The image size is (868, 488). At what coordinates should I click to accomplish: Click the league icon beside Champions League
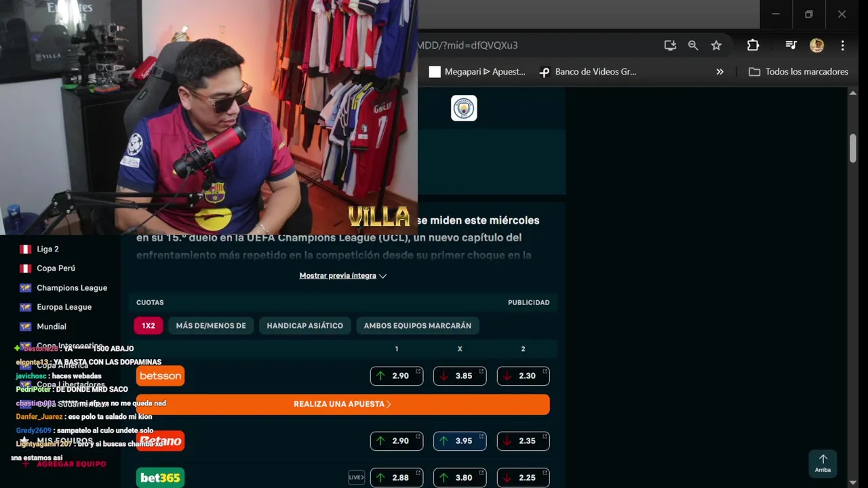(x=26, y=288)
